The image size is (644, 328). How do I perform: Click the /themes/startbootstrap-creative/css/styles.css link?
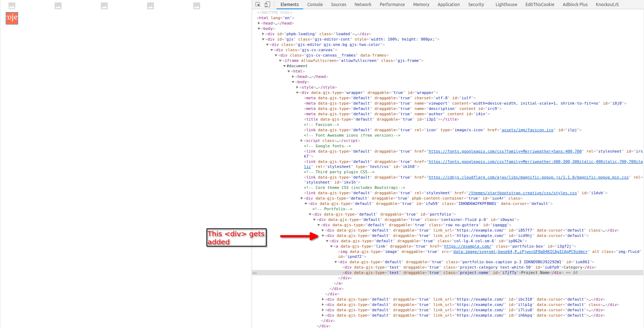click(x=523, y=193)
